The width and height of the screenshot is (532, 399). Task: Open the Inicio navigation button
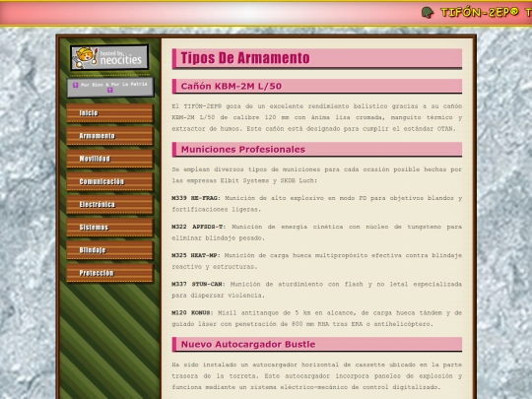(109, 113)
